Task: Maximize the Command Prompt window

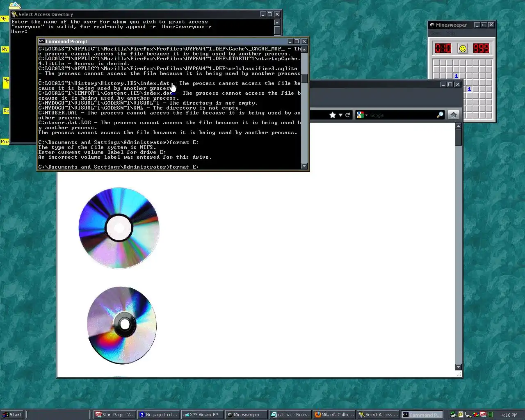Action: pos(297,41)
